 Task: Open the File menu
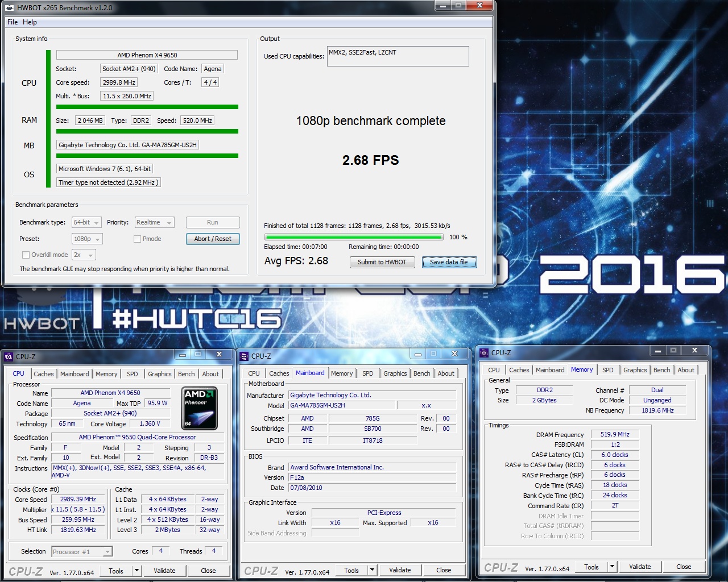(13, 22)
